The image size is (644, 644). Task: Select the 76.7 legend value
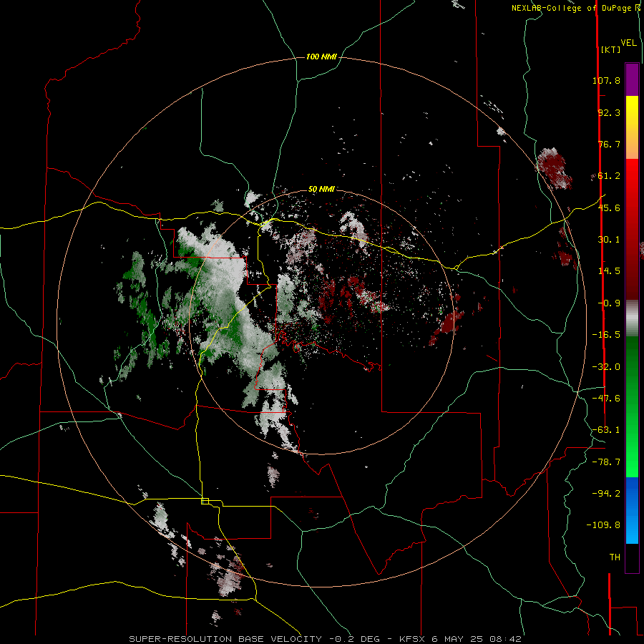click(609, 144)
